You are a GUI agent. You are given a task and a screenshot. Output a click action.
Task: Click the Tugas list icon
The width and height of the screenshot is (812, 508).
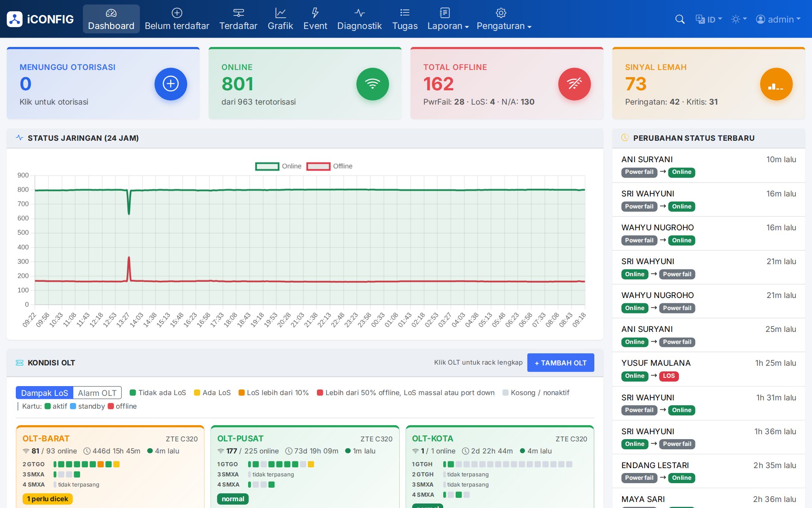click(405, 13)
